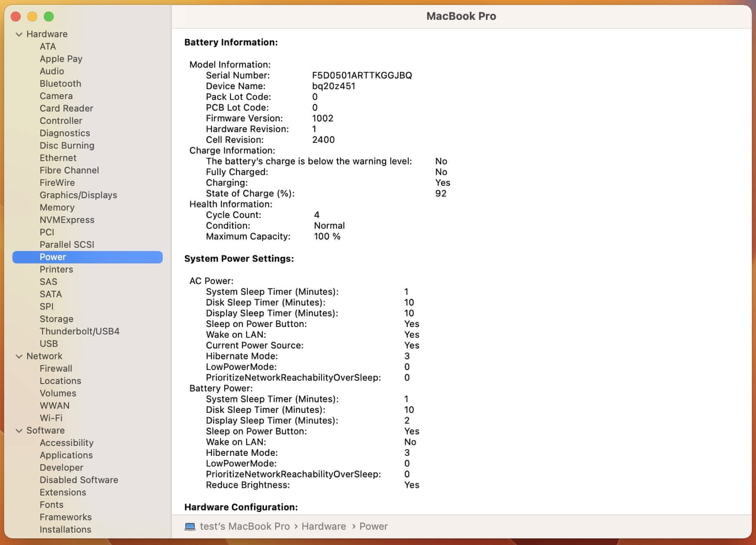Image resolution: width=756 pixels, height=545 pixels.
Task: Open the SATA section
Action: click(x=51, y=294)
